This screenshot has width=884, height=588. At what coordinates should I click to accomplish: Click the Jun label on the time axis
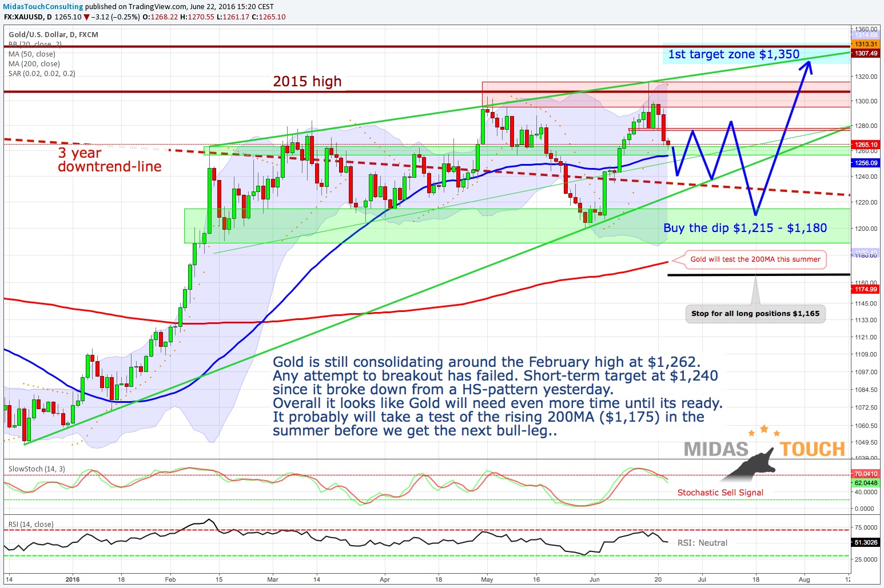click(x=595, y=579)
